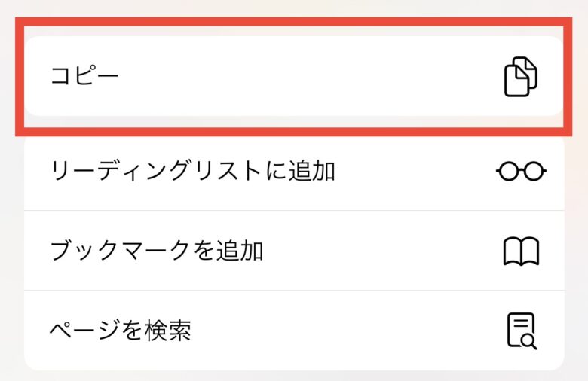This screenshot has width=588, height=381.
Task: Tap the book icon beside ブックマークを追加
Action: pos(521,251)
